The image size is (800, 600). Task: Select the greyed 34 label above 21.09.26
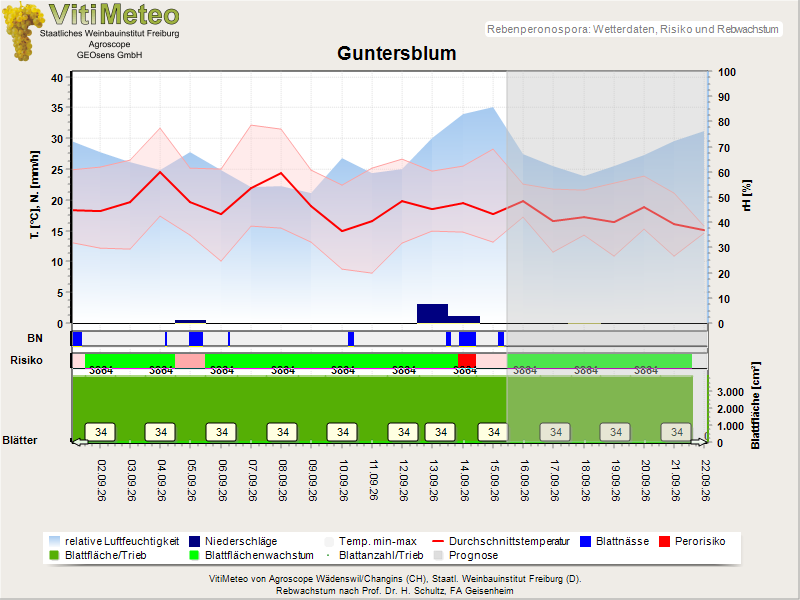coord(677,432)
